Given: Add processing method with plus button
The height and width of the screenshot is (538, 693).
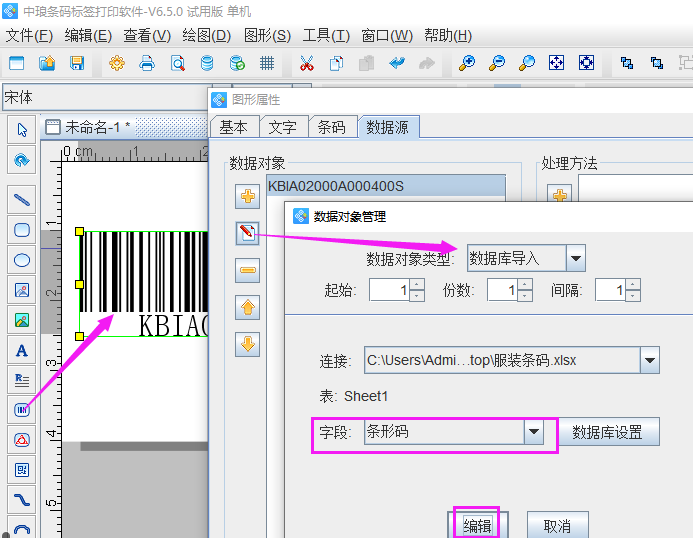Looking at the screenshot, I should [x=560, y=195].
